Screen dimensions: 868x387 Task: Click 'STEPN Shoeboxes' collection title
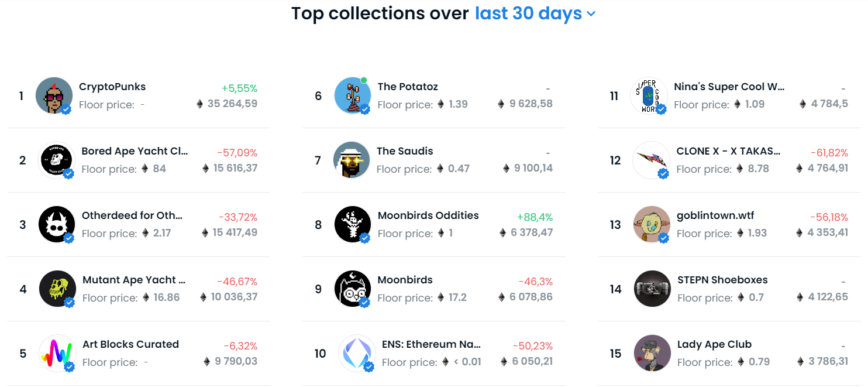pos(722,280)
